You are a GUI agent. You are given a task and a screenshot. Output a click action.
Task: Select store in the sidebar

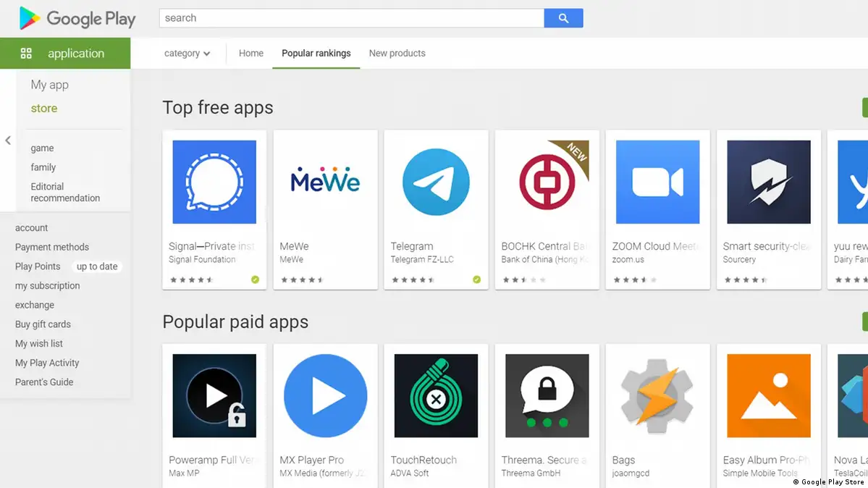43,108
